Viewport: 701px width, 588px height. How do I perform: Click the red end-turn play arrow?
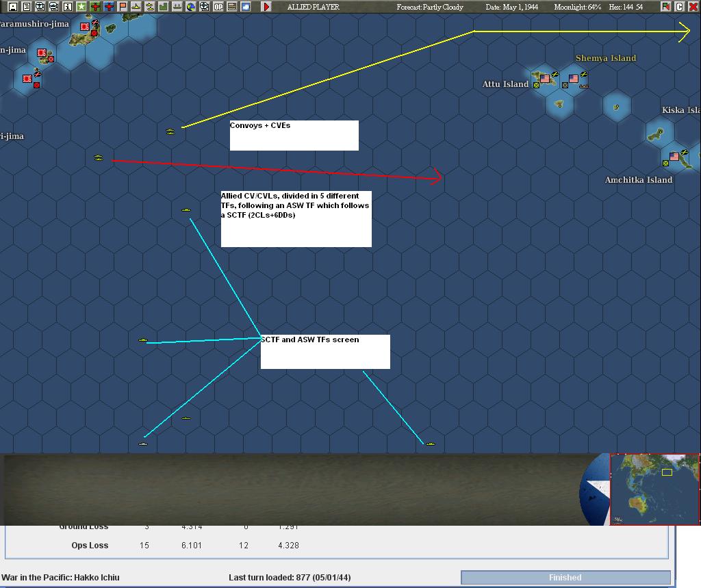(266, 6)
